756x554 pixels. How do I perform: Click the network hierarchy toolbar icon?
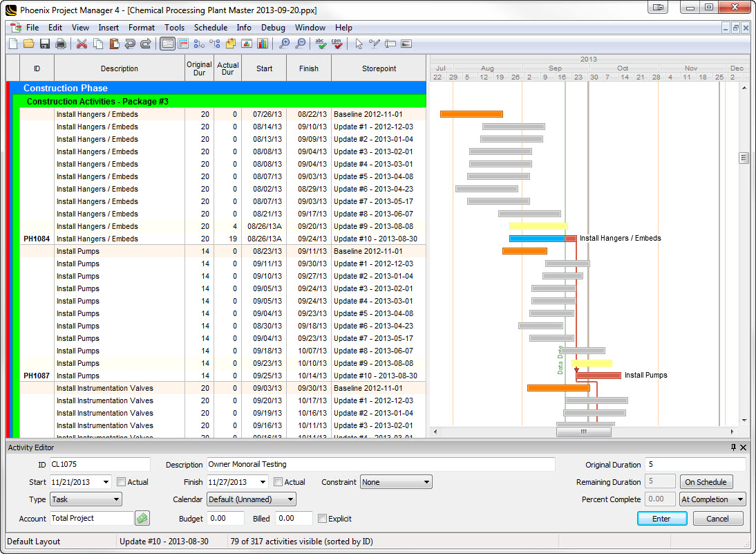click(215, 44)
